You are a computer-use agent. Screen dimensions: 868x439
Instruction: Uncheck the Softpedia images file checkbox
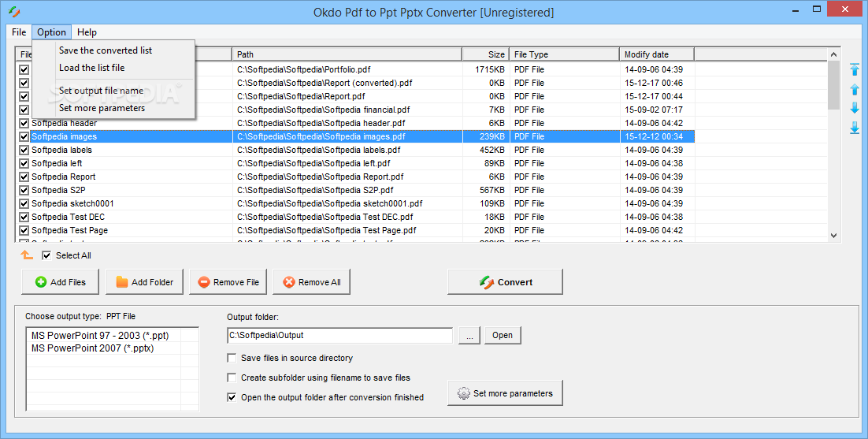click(x=24, y=136)
